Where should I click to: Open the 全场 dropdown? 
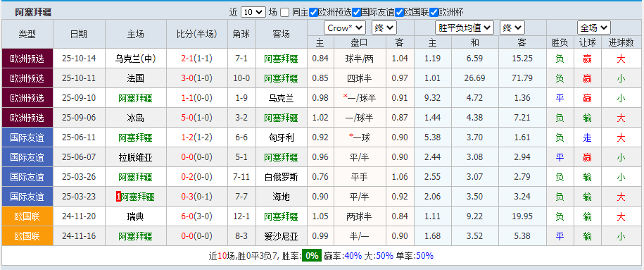(x=593, y=28)
